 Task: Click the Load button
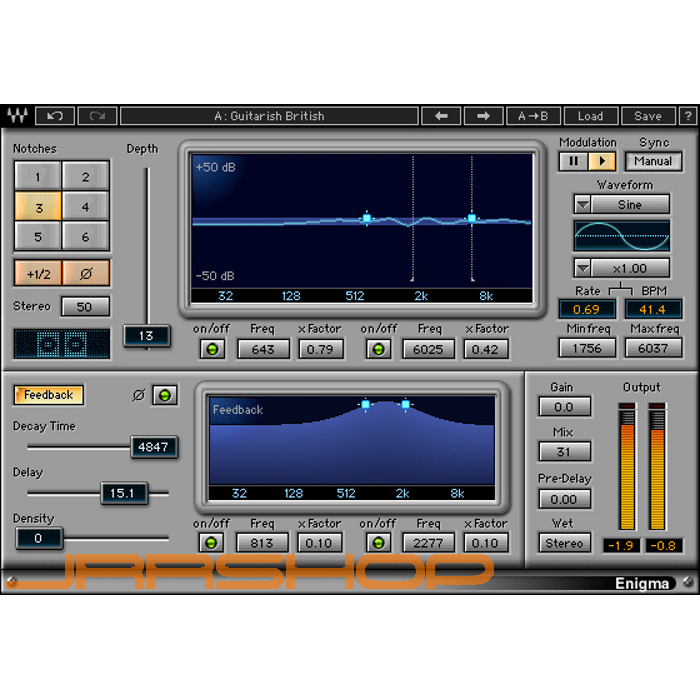590,116
